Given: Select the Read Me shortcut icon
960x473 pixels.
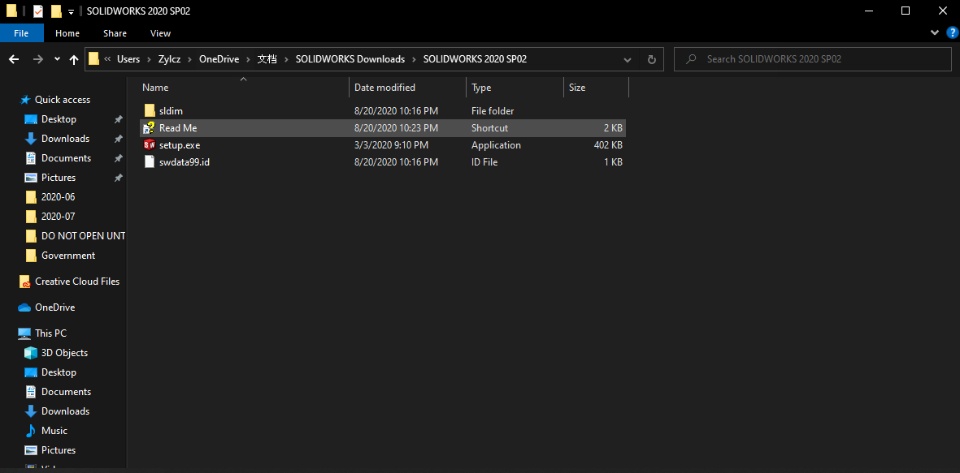Looking at the screenshot, I should coord(149,128).
